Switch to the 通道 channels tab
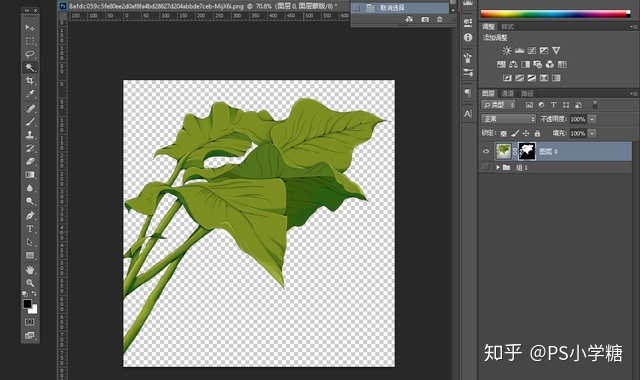 coord(507,93)
